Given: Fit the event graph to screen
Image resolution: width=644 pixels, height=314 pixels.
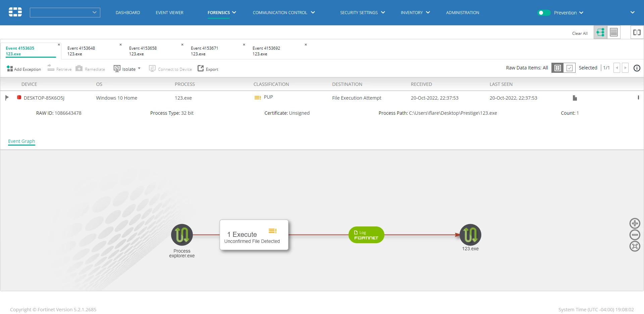Looking at the screenshot, I should [635, 246].
